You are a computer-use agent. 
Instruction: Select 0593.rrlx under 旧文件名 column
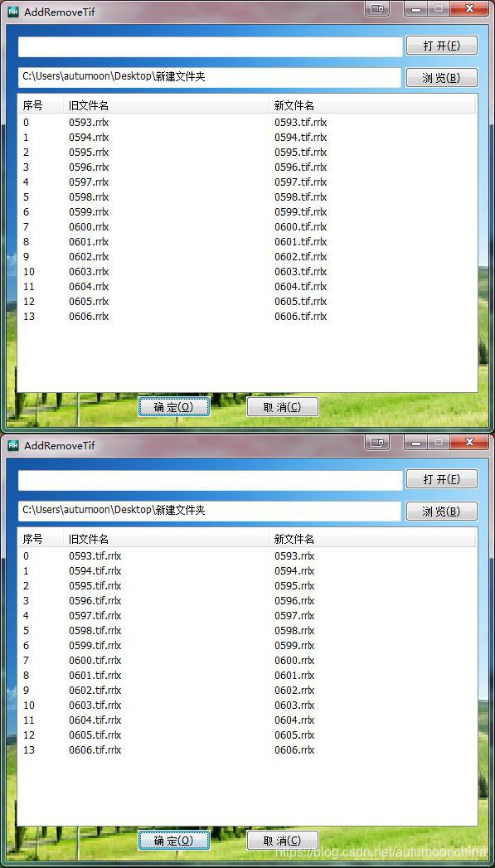[90, 123]
